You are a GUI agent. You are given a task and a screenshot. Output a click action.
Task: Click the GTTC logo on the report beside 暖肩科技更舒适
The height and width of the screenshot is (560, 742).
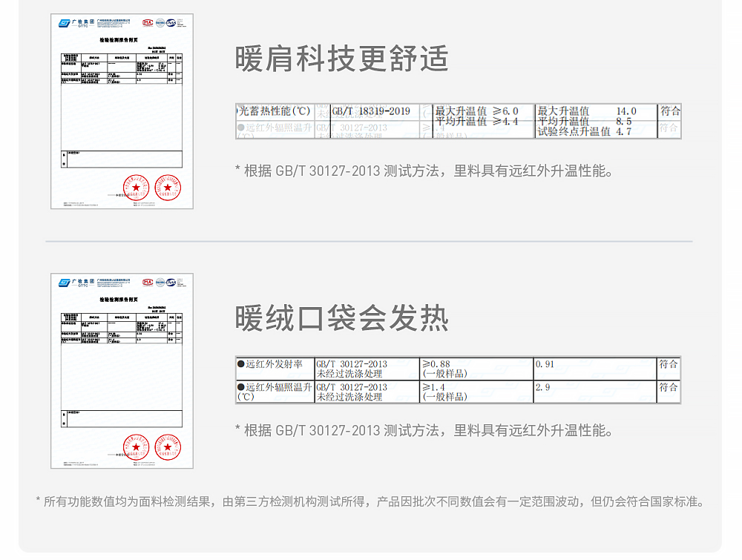coord(76,23)
